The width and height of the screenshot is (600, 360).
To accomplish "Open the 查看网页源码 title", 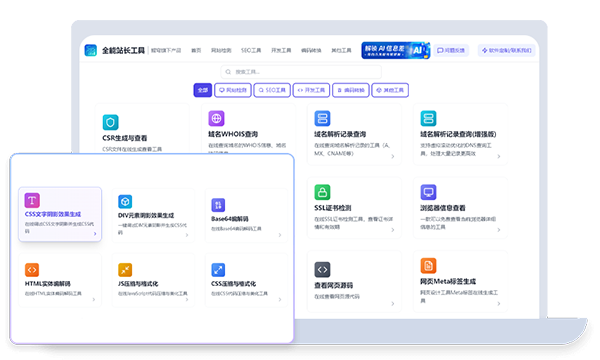I will 334,285.
